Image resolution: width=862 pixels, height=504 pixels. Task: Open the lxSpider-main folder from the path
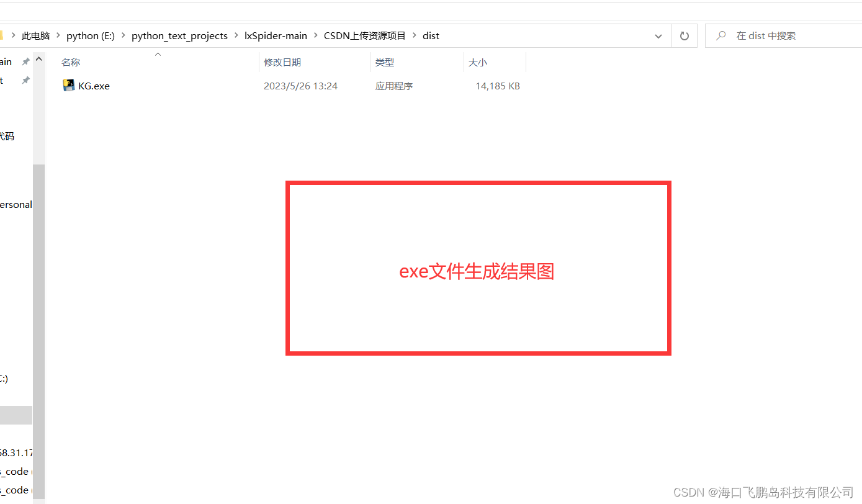(276, 35)
